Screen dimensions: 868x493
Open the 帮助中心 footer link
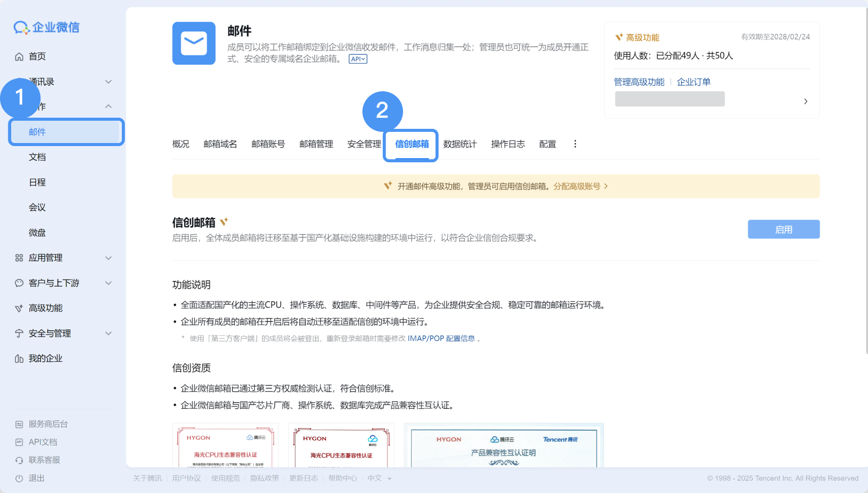(x=343, y=478)
